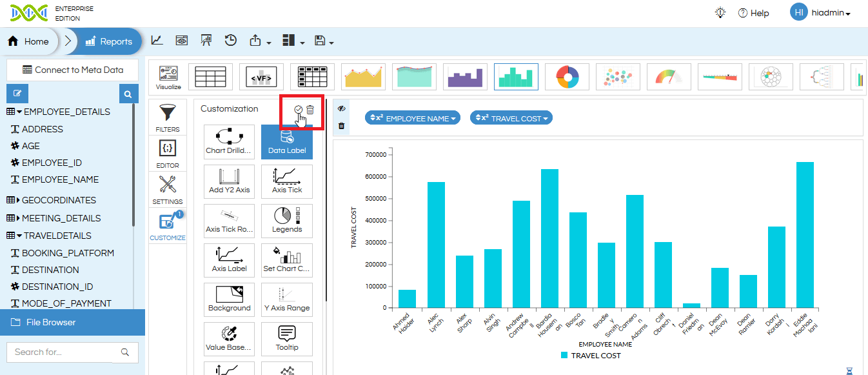Click the lightbulb hints icon

[x=720, y=13]
